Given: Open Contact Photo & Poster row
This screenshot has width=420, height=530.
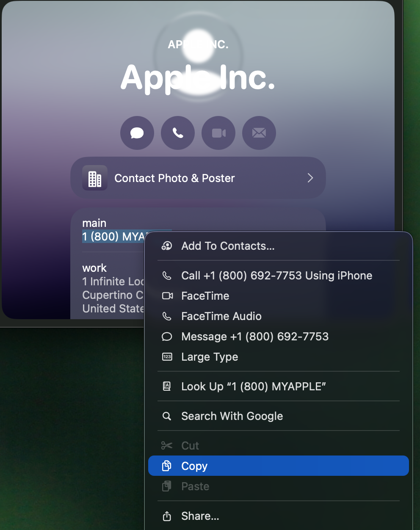Looking at the screenshot, I should tap(198, 178).
